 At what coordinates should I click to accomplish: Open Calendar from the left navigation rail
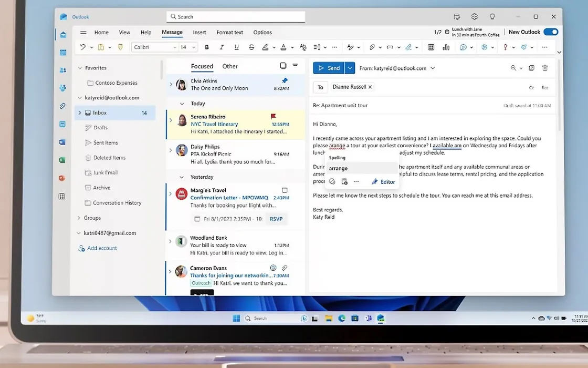[x=63, y=53]
